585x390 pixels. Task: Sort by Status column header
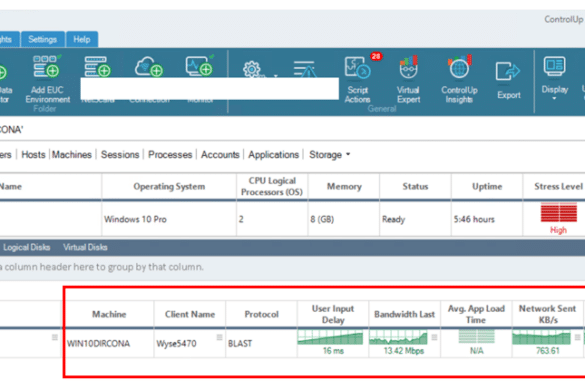click(415, 187)
